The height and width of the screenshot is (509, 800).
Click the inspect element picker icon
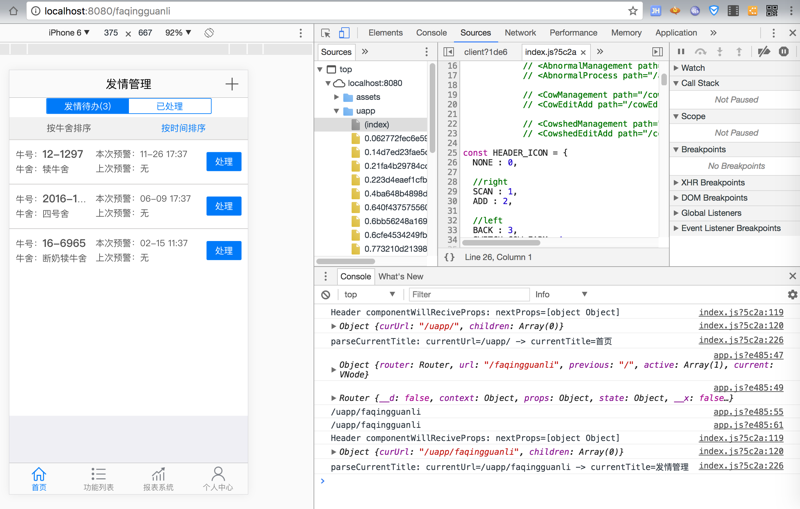pos(326,33)
